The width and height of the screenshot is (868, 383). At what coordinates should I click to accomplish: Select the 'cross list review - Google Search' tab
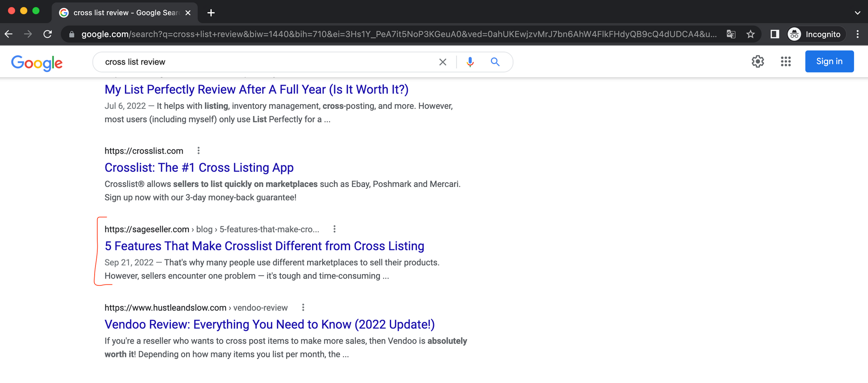point(125,13)
